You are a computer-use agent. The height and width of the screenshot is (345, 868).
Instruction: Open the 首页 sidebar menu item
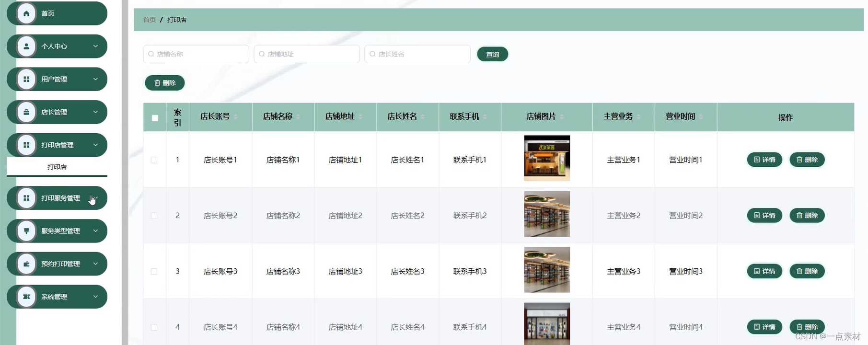57,13
